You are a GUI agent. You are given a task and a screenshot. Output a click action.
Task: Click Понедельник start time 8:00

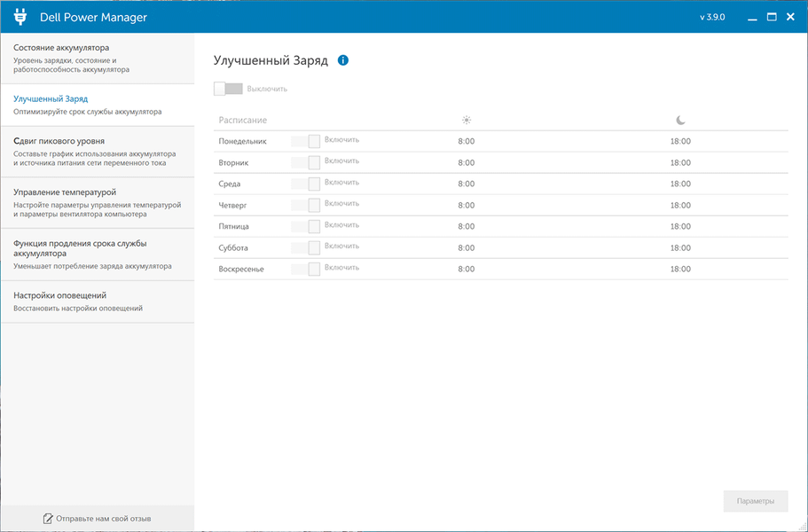[x=467, y=141]
